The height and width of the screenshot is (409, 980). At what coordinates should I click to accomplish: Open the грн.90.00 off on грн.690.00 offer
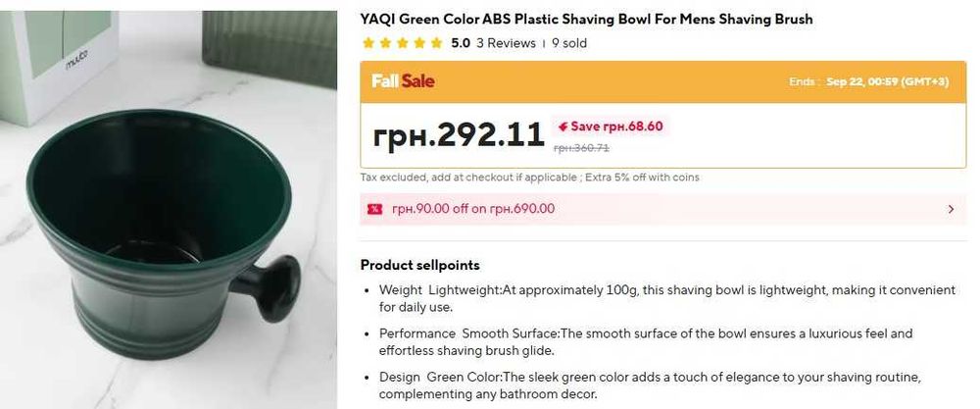[663, 209]
